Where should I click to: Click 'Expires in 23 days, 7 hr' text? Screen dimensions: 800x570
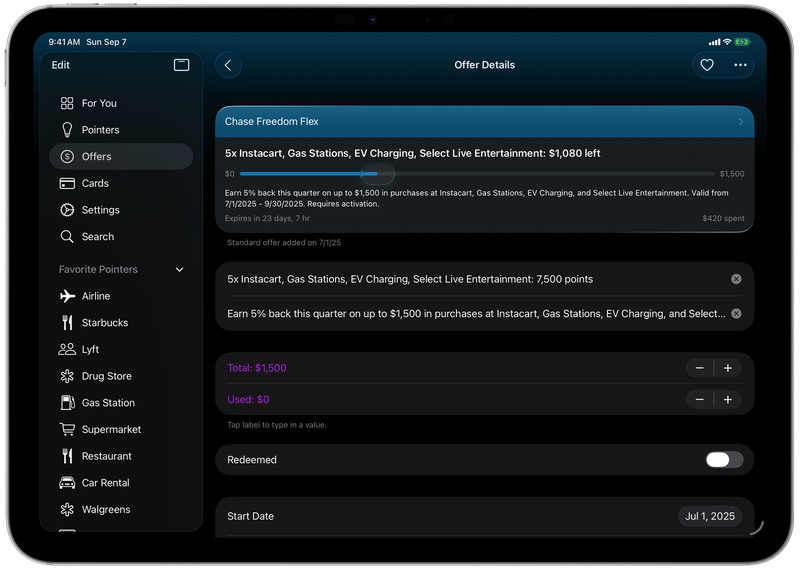267,218
